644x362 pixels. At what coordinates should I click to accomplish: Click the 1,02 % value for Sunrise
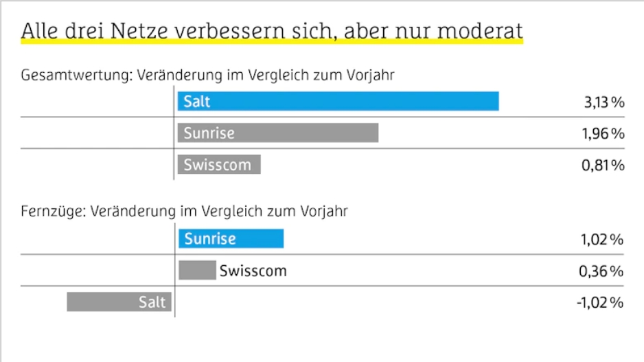[602, 239]
